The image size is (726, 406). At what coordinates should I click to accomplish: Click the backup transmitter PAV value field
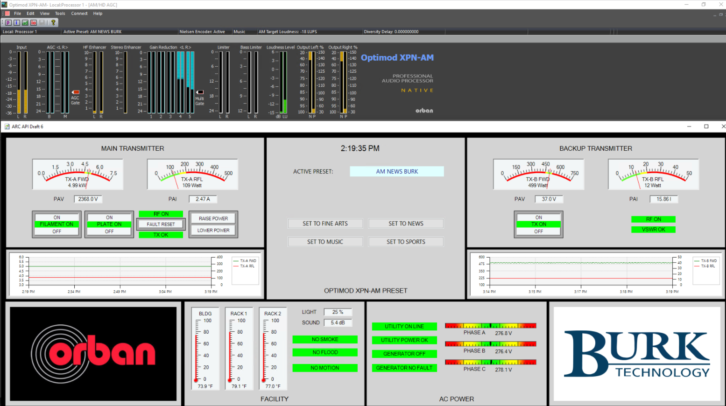pos(549,199)
